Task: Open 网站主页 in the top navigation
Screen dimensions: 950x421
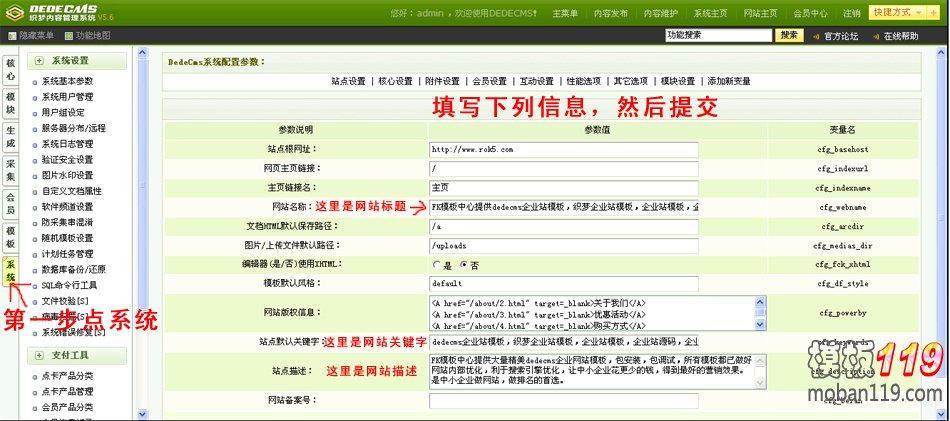Action: pos(760,13)
